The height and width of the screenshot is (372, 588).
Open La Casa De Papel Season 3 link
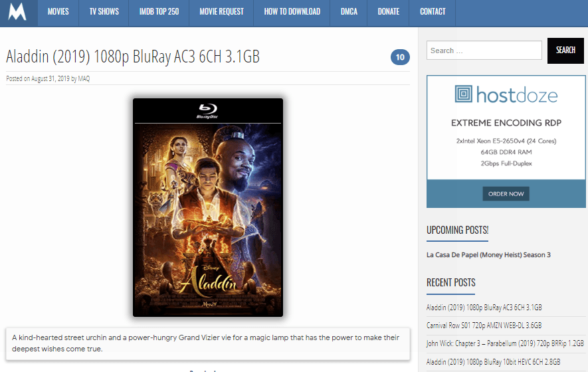(x=488, y=255)
